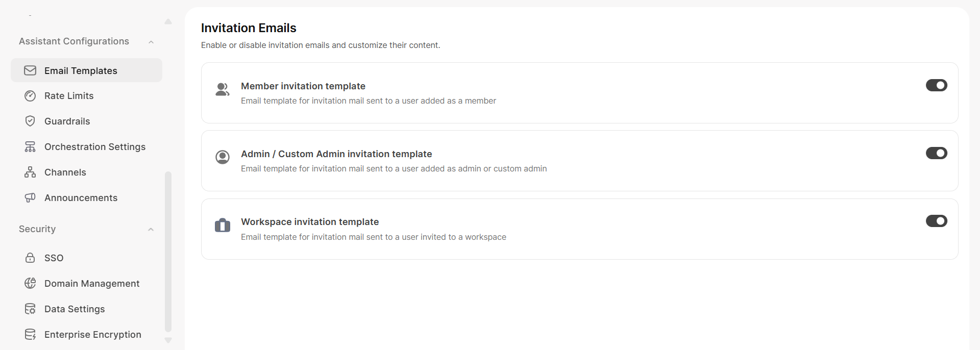Click the Guardrails shield icon
The width and height of the screenshot is (980, 350).
[30, 121]
